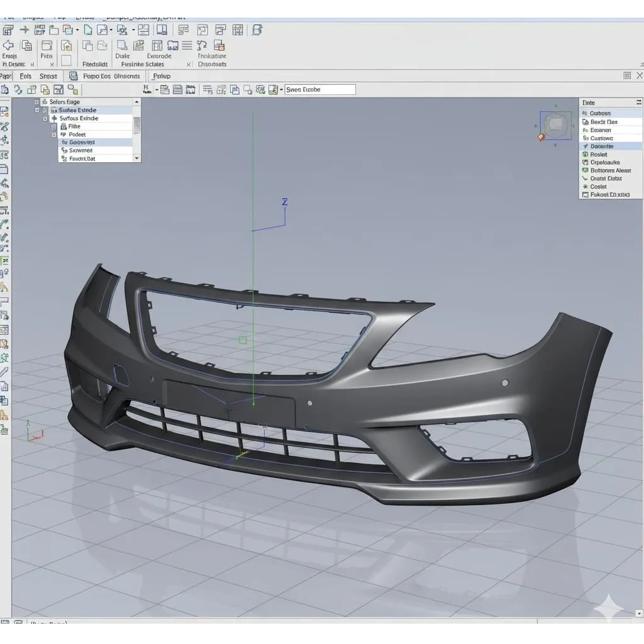The image size is (644, 644).
Task: Click the icon above the Fitis label
Action: tap(47, 45)
